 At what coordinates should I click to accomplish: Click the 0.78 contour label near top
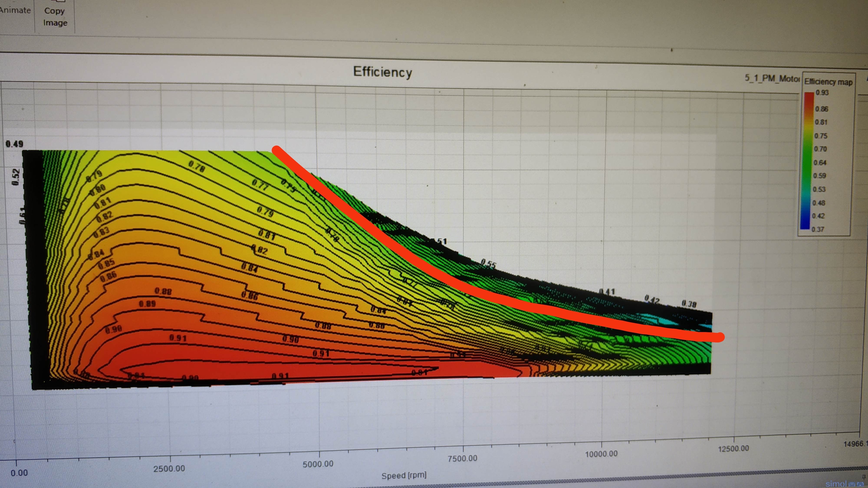196,166
